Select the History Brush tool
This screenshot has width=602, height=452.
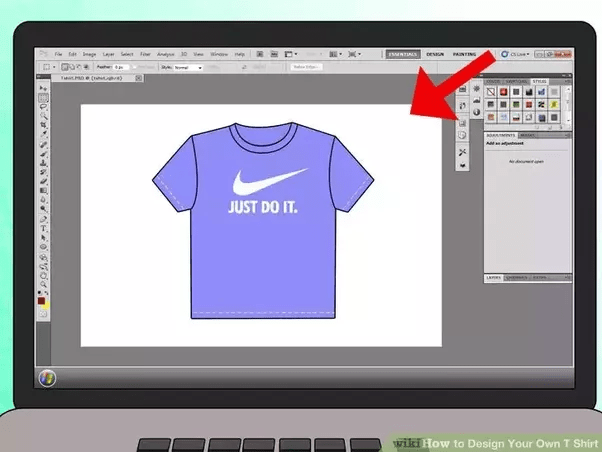pos(43,172)
